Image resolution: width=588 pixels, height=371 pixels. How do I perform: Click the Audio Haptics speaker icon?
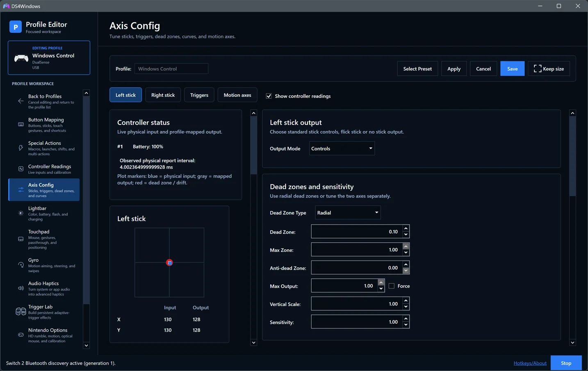tap(21, 288)
